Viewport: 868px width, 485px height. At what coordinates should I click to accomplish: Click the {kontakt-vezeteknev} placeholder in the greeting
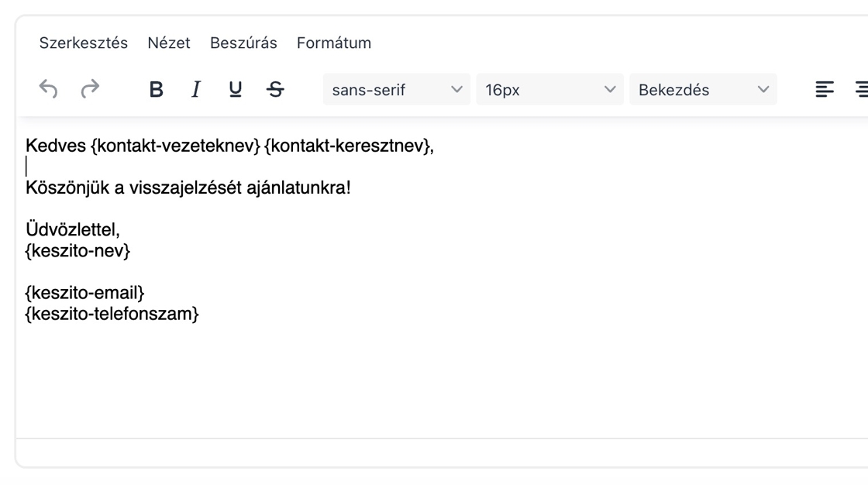click(175, 146)
